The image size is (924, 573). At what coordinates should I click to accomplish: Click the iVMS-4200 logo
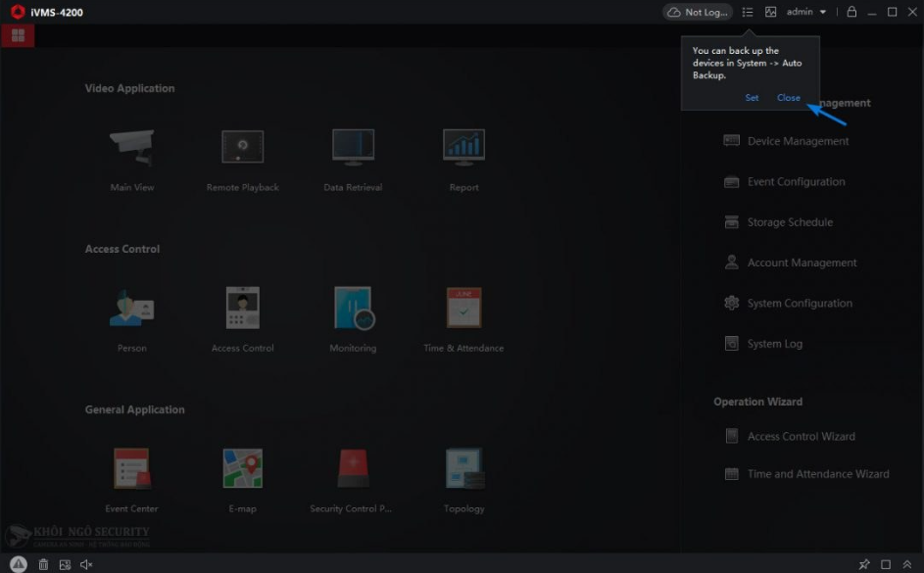pyautogui.click(x=18, y=12)
